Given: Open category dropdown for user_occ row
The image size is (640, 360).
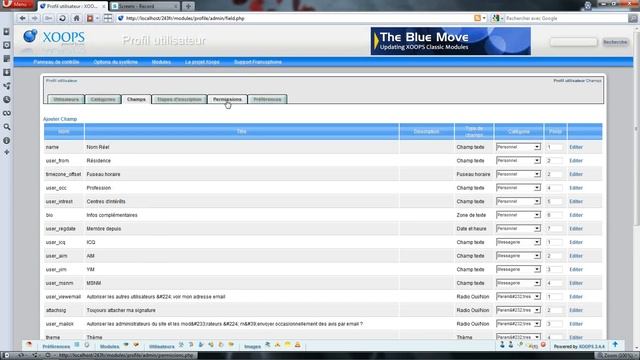Looking at the screenshot, I should [518, 188].
